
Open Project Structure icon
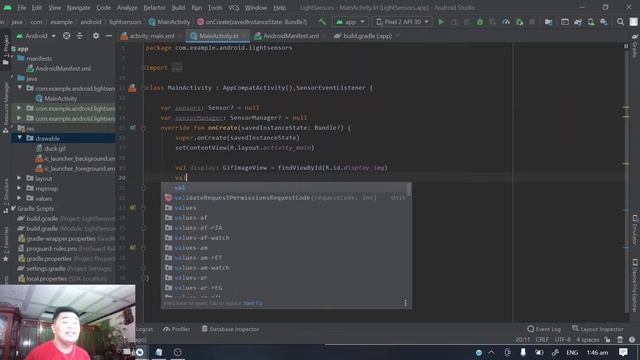[x=548, y=22]
